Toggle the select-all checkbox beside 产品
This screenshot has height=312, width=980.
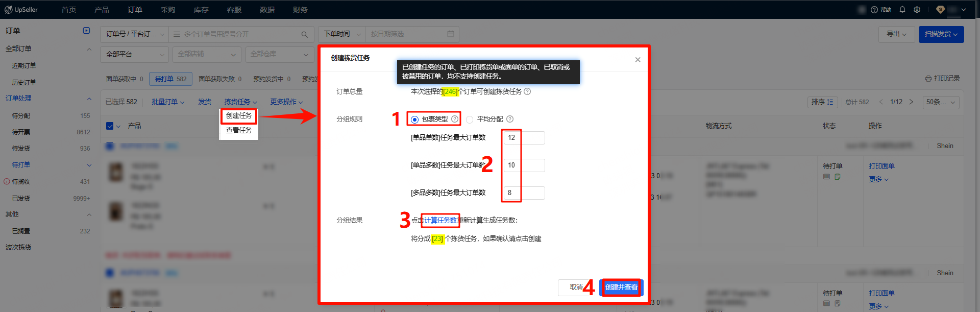point(110,126)
